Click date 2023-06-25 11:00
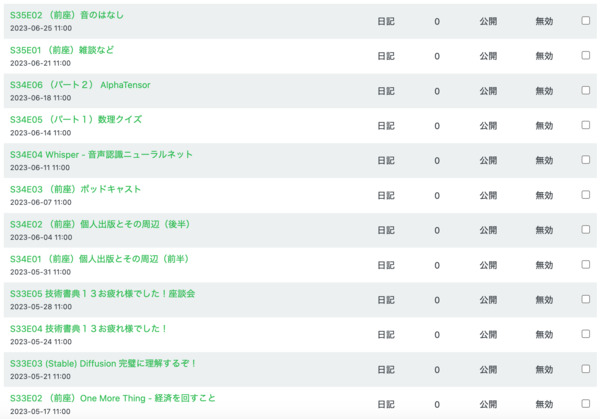600x419 pixels. tap(41, 28)
